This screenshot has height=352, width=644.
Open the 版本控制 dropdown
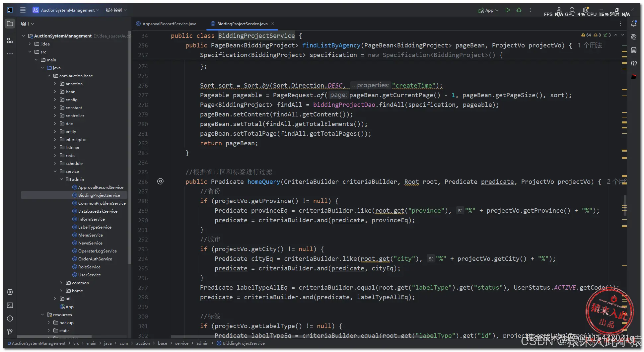click(116, 10)
